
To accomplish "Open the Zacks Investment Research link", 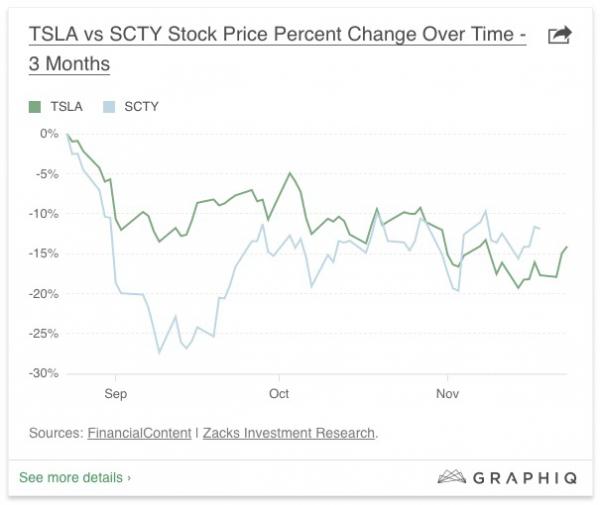I will coord(289,433).
